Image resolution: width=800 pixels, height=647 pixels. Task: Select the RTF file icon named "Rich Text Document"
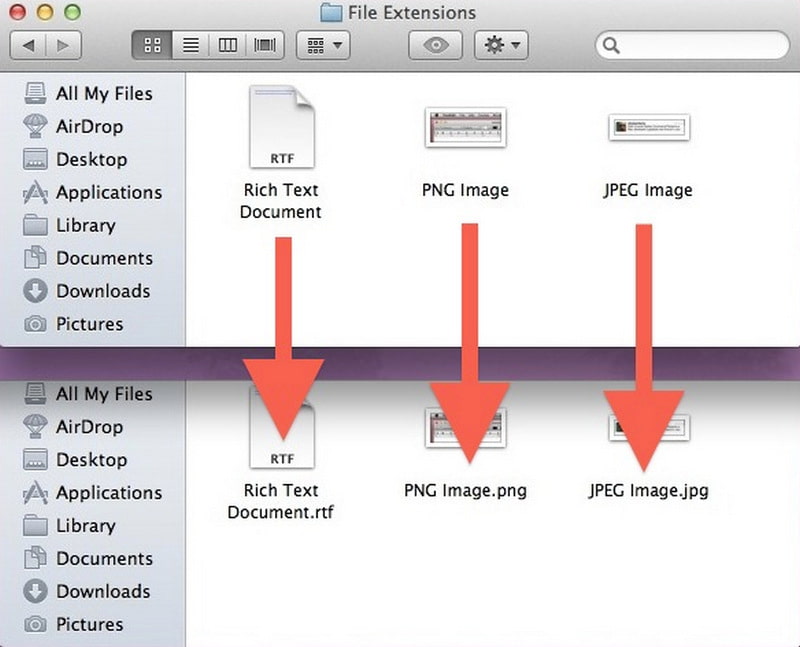281,127
